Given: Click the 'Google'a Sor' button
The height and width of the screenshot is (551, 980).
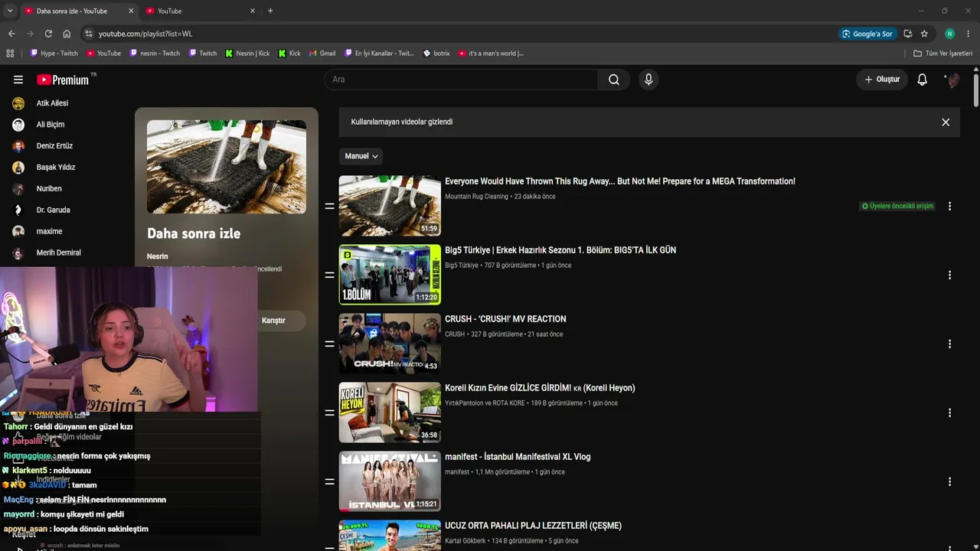Looking at the screenshot, I should (x=867, y=34).
